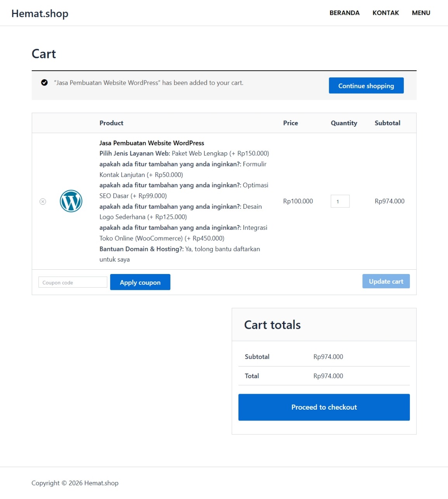The height and width of the screenshot is (499, 448).
Task: Click the Rp100.000 price in the product row
Action: click(298, 201)
